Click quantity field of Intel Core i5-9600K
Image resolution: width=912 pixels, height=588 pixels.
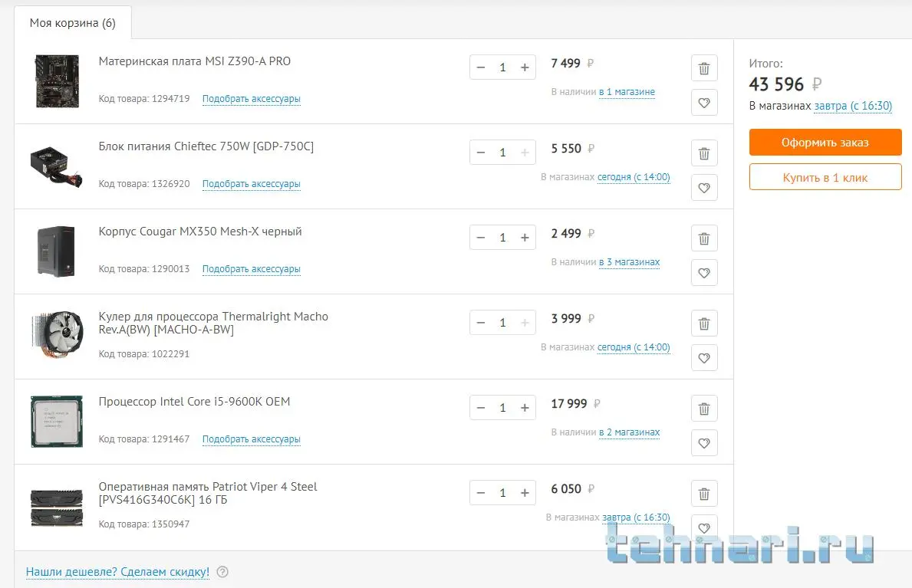point(502,408)
